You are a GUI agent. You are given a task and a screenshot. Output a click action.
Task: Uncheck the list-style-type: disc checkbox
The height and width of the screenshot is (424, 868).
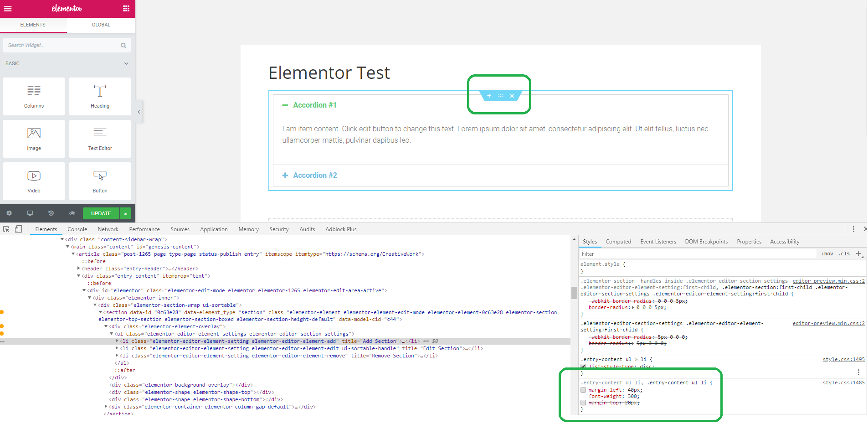click(x=583, y=367)
